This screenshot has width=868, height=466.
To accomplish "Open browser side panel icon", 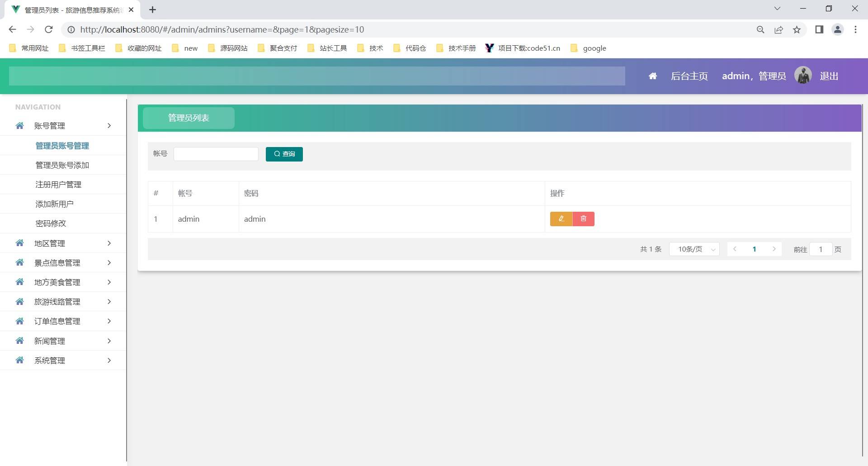I will coord(819,29).
